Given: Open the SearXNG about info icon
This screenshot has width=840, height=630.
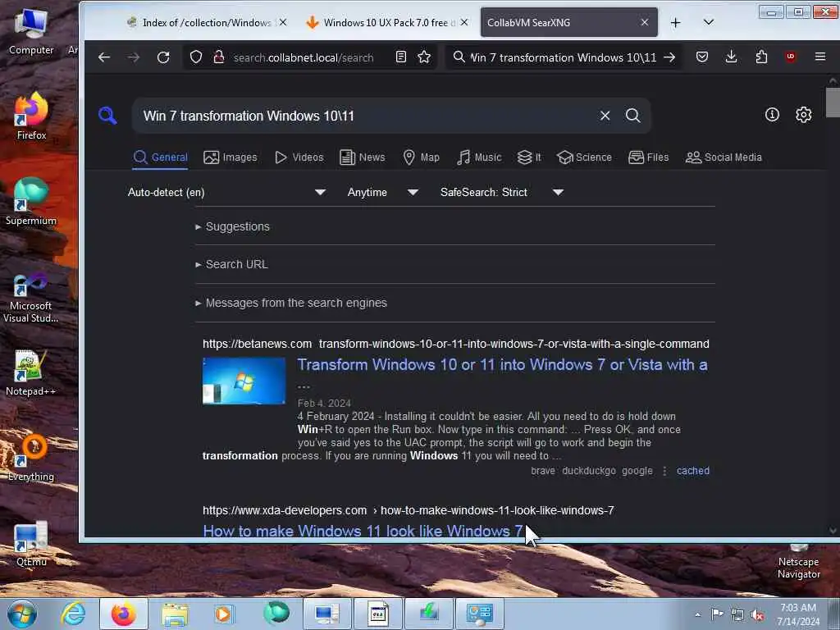Looking at the screenshot, I should click(x=772, y=115).
